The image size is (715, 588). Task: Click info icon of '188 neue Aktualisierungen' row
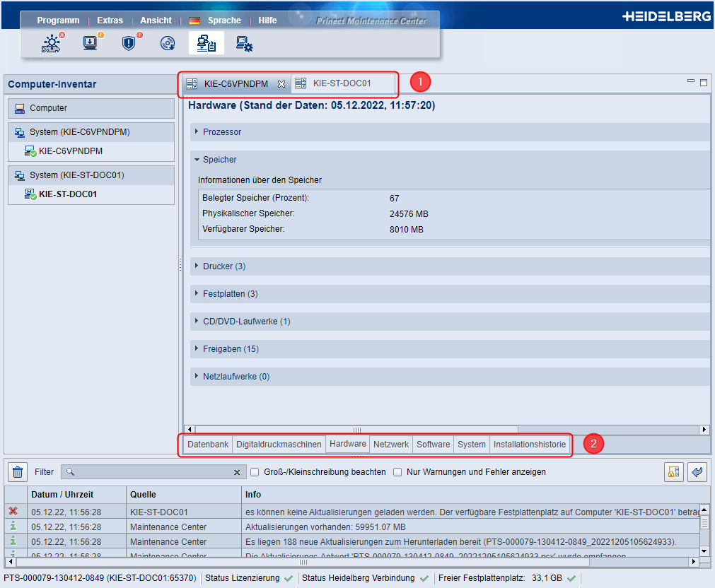pyautogui.click(x=13, y=541)
